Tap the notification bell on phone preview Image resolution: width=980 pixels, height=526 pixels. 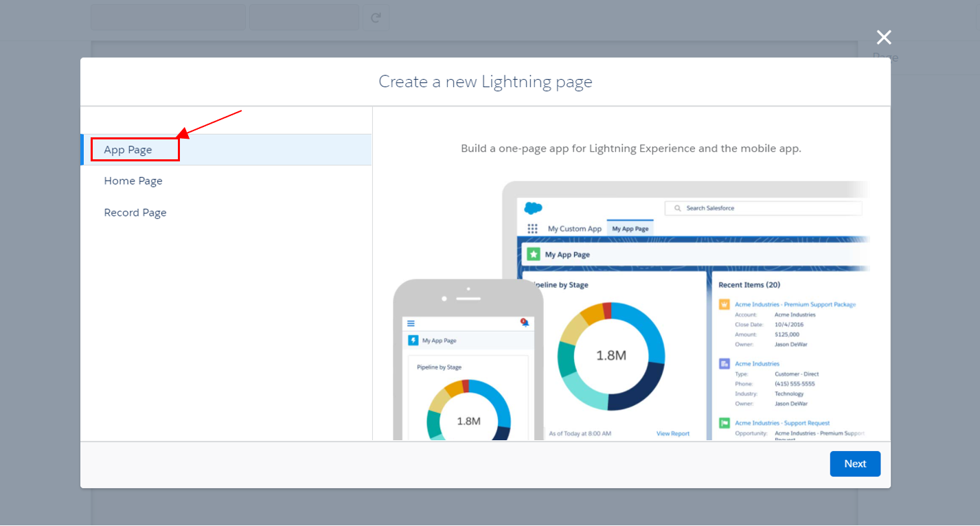pyautogui.click(x=524, y=323)
